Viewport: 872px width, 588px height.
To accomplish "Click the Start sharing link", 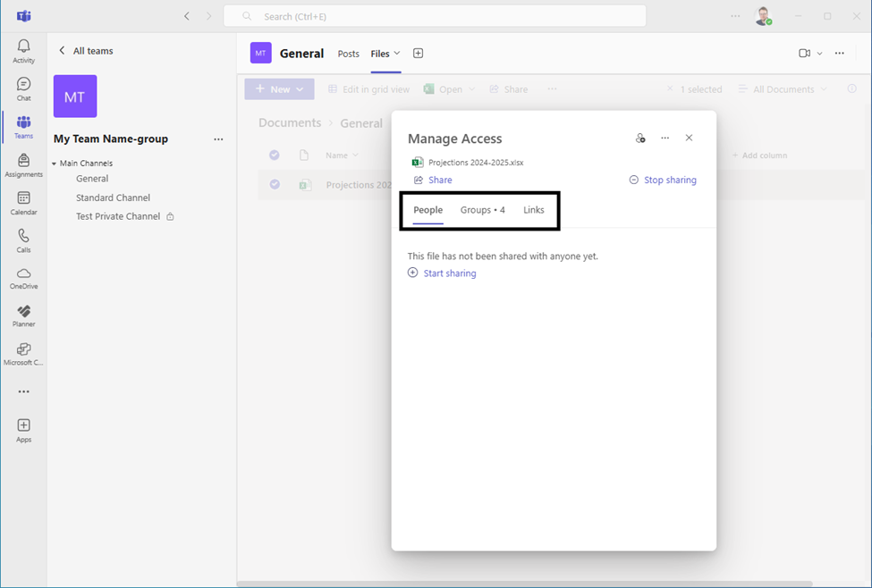I will pyautogui.click(x=449, y=273).
